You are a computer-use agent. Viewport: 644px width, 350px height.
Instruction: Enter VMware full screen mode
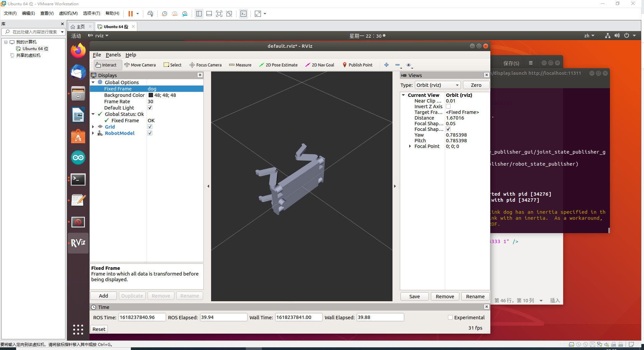[x=219, y=14]
